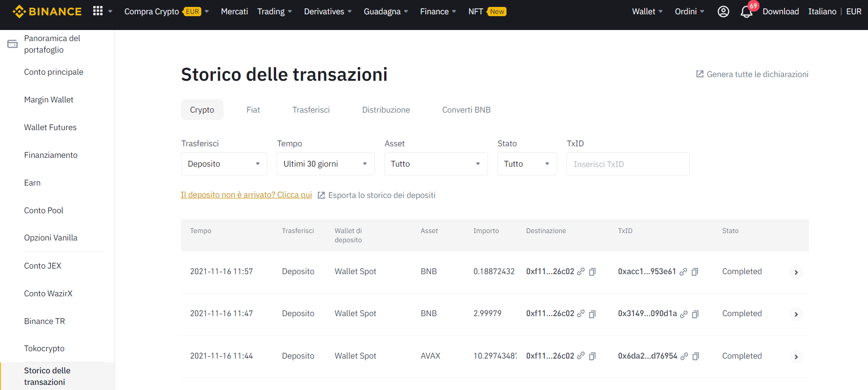
Task: Click the wallet overview card icon in sidebar
Action: [12, 44]
